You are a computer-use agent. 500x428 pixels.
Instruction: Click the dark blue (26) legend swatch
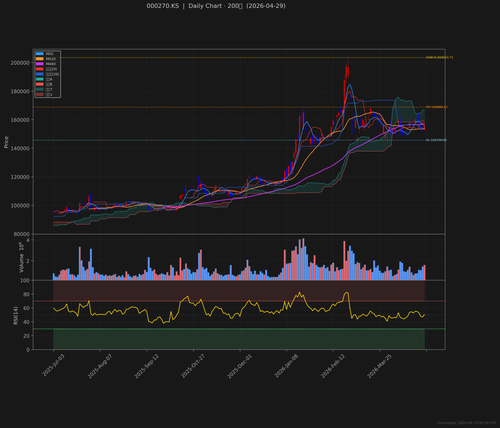(x=40, y=74)
